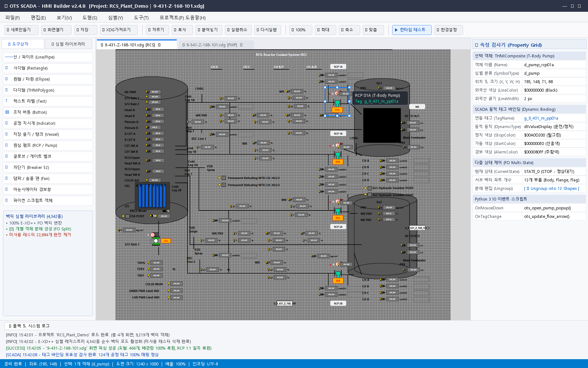Edit the 정지 색상 (StopColor) value
The height and width of the screenshot is (368, 588).
[x=554, y=135]
